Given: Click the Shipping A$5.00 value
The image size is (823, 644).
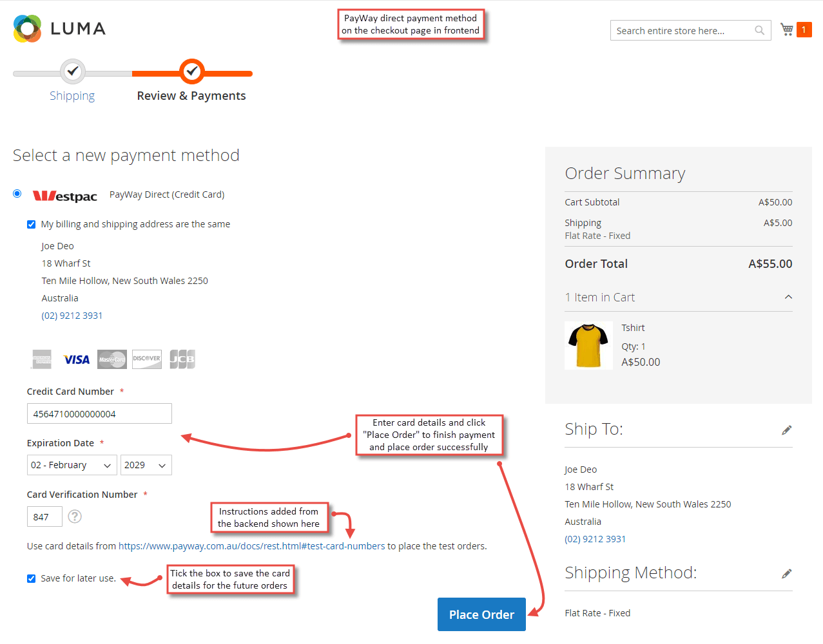Looking at the screenshot, I should [x=778, y=223].
